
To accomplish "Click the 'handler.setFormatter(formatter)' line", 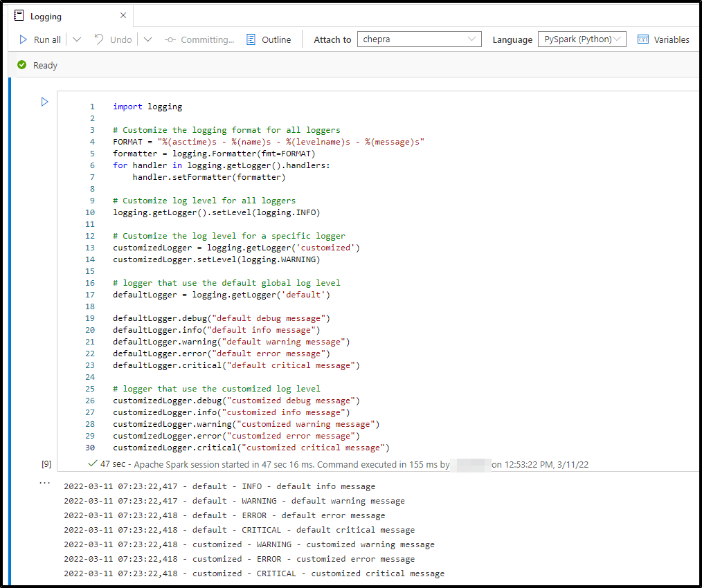I will (209, 177).
